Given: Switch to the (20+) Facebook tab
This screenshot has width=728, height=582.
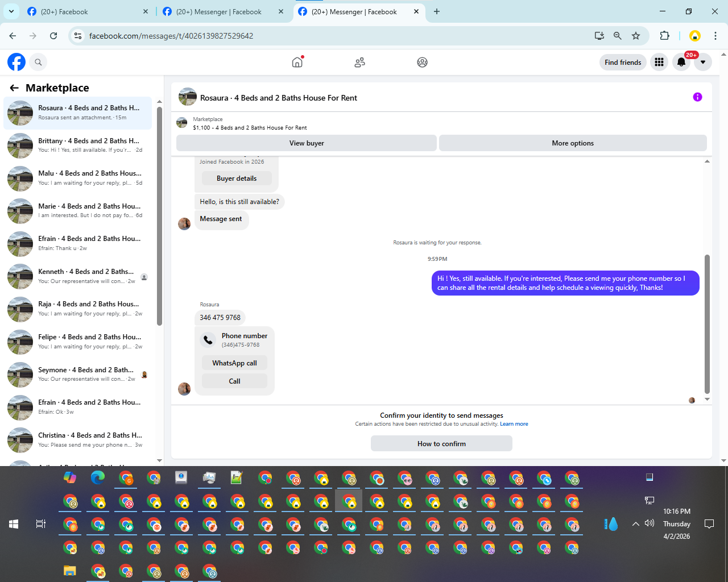Looking at the screenshot, I should tap(88, 12).
